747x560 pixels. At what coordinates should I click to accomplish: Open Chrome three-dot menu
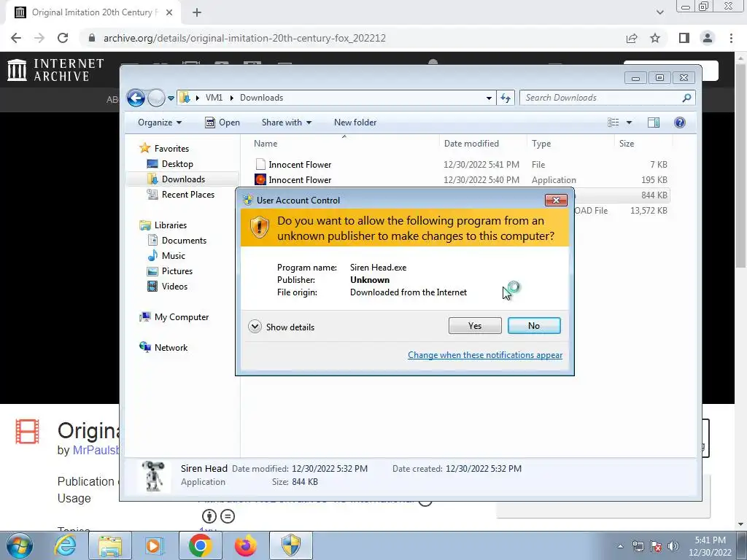click(731, 38)
